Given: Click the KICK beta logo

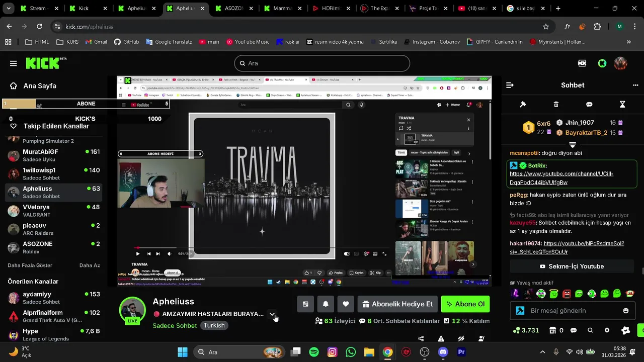Looking at the screenshot, I should point(46,63).
